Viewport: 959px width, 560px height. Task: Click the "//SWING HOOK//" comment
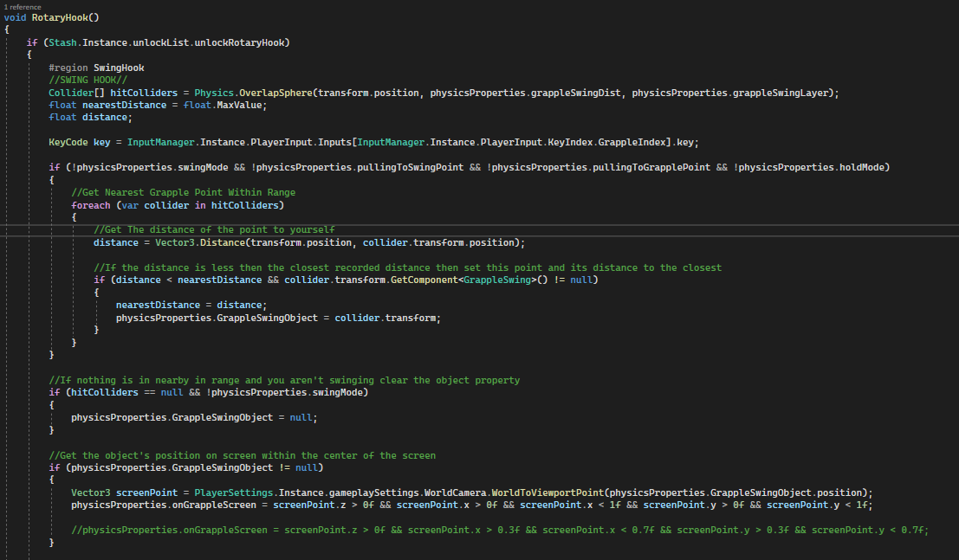pos(88,80)
